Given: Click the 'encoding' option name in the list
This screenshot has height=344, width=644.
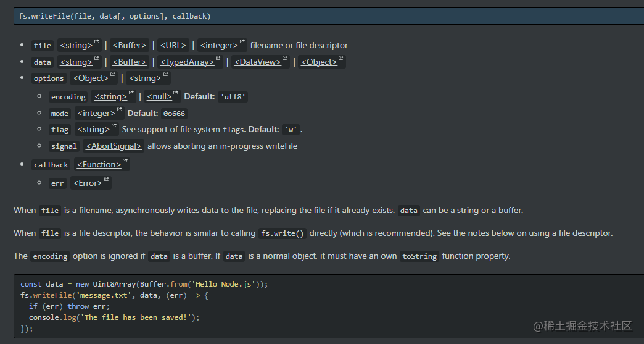Looking at the screenshot, I should 68,97.
